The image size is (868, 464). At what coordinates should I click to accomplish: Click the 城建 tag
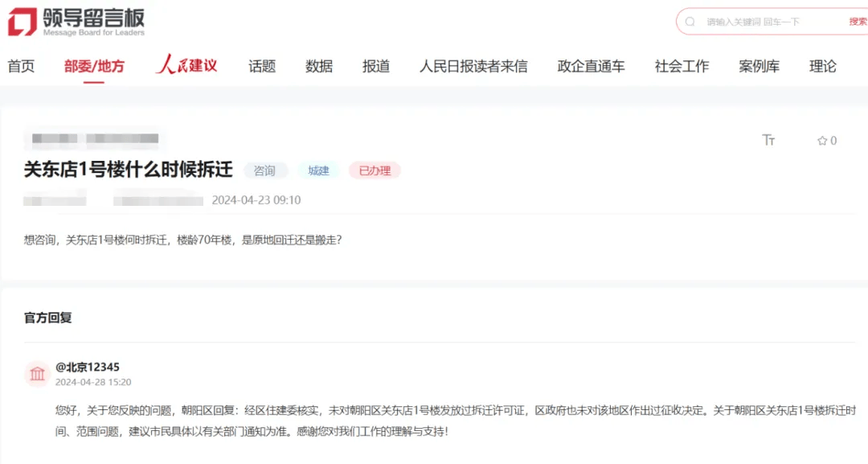pyautogui.click(x=318, y=170)
